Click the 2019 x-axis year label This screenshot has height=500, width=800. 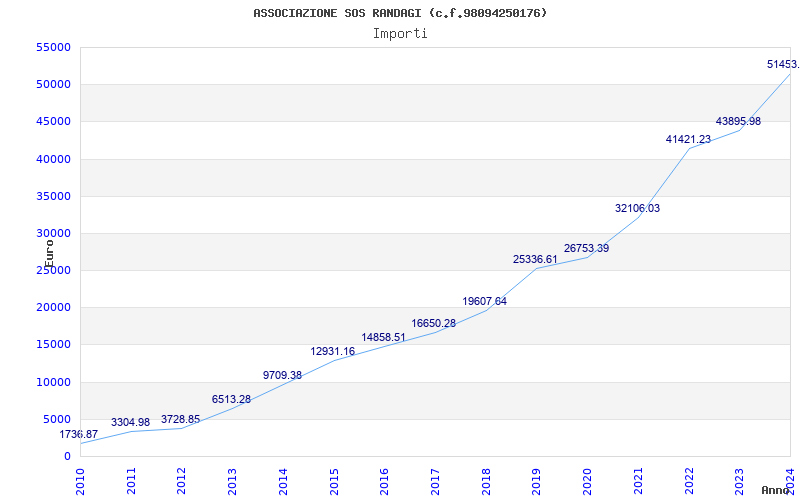pos(536,482)
